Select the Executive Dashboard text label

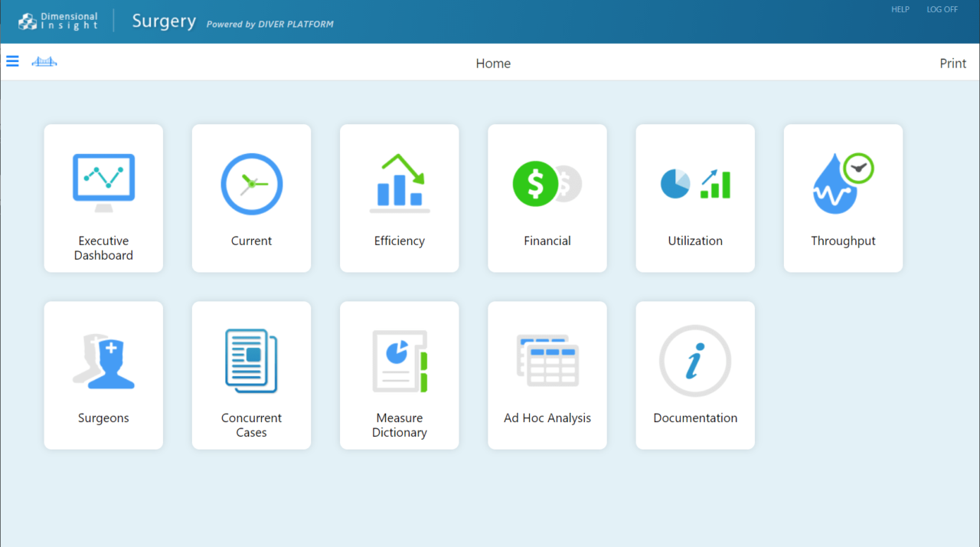[103, 248]
